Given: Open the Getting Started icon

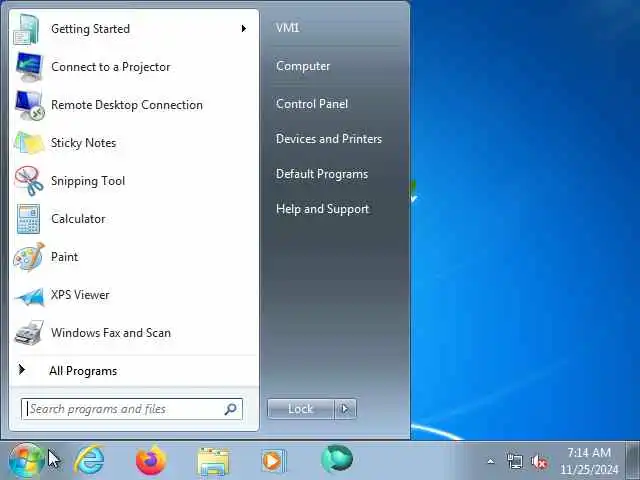Looking at the screenshot, I should click(x=26, y=29).
